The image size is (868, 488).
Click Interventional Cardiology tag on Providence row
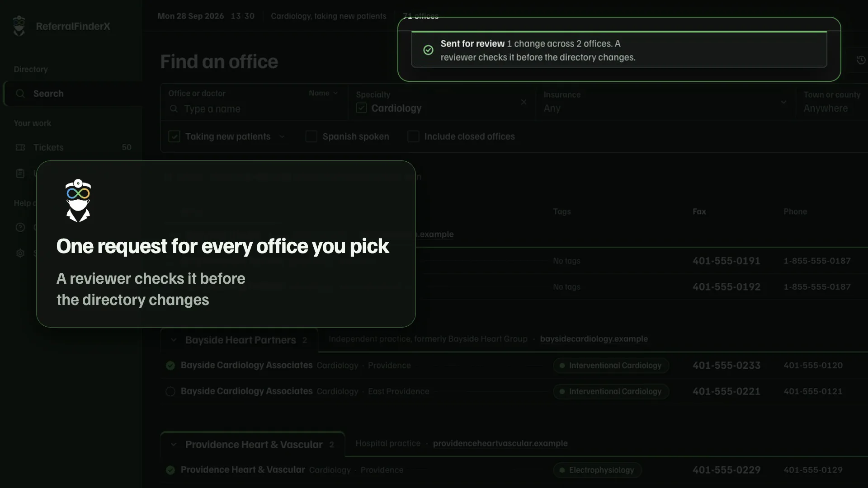point(611,366)
